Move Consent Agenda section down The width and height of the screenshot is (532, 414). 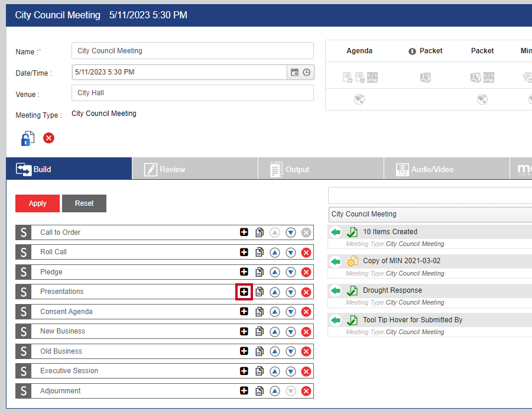pyautogui.click(x=291, y=312)
